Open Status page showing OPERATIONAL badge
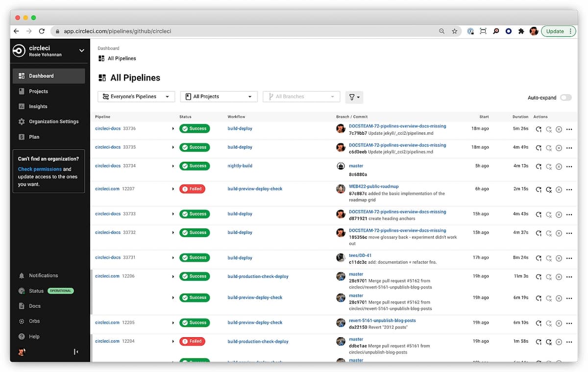 pos(45,291)
